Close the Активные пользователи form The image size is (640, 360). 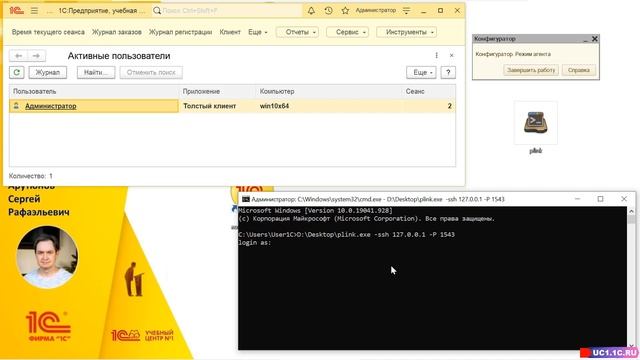[x=451, y=55]
